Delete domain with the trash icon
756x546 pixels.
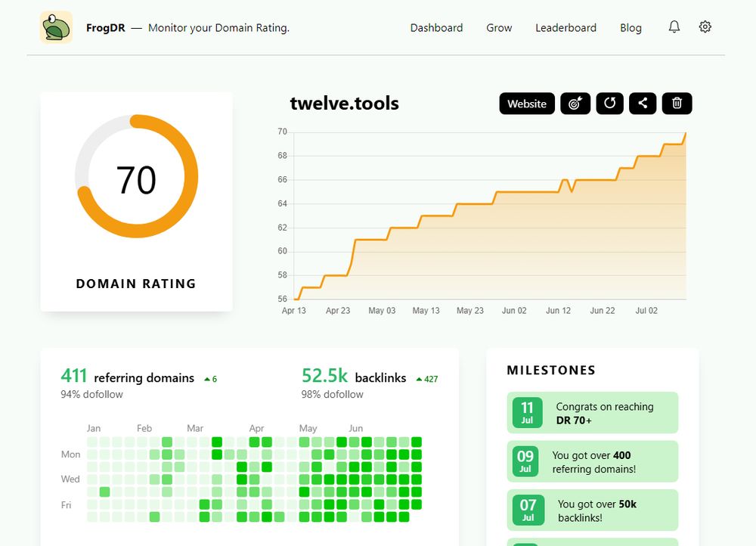pos(677,103)
